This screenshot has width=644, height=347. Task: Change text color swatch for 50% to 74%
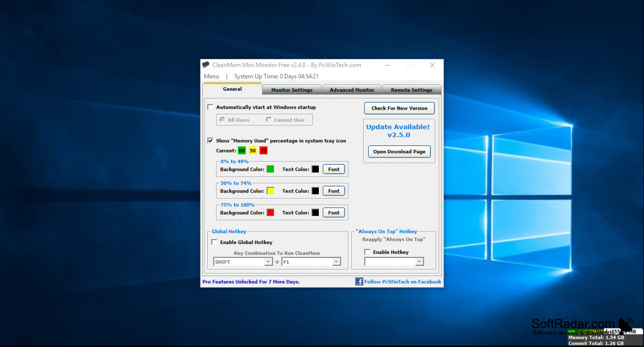pyautogui.click(x=315, y=191)
